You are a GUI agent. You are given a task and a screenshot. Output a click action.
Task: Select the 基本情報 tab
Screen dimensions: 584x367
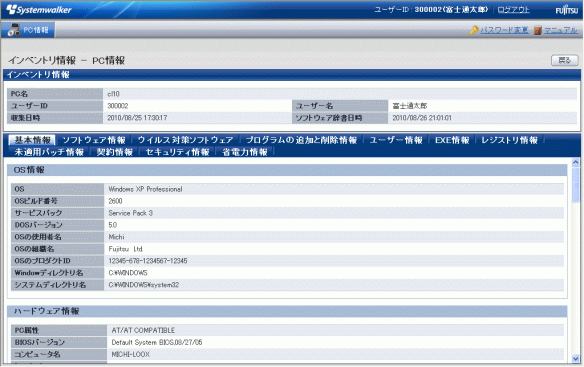pyautogui.click(x=32, y=140)
